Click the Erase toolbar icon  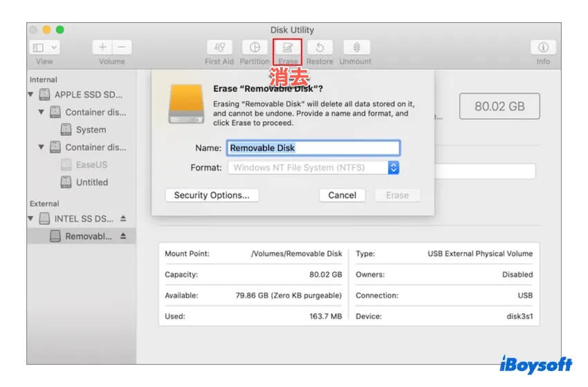288,48
